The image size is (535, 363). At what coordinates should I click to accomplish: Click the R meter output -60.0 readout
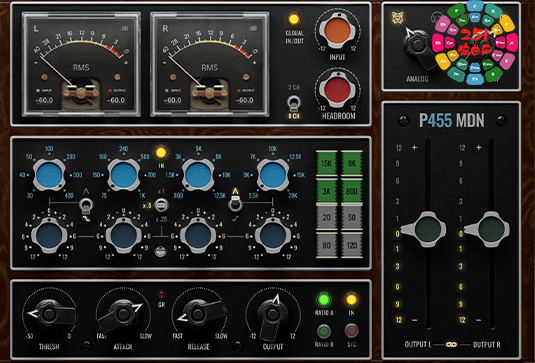click(x=245, y=100)
